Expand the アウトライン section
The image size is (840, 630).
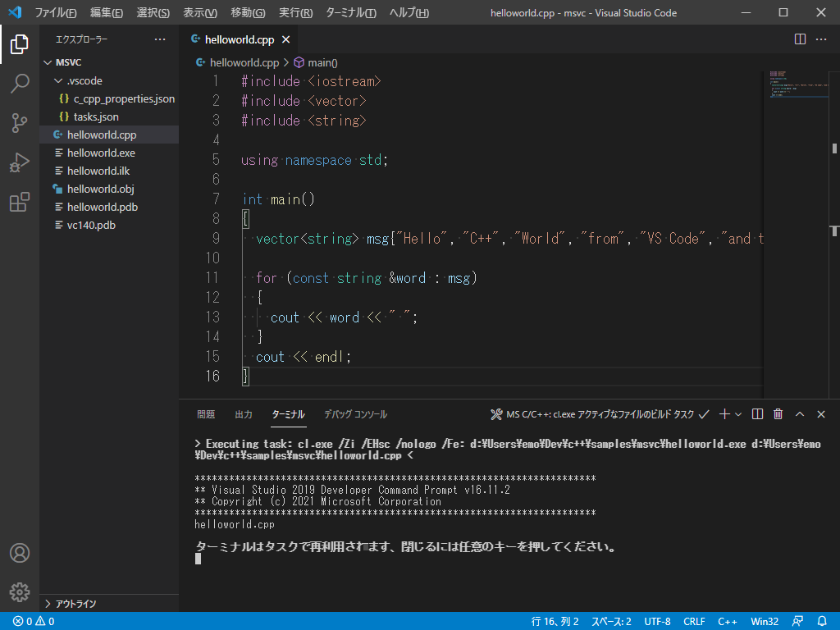pos(109,604)
